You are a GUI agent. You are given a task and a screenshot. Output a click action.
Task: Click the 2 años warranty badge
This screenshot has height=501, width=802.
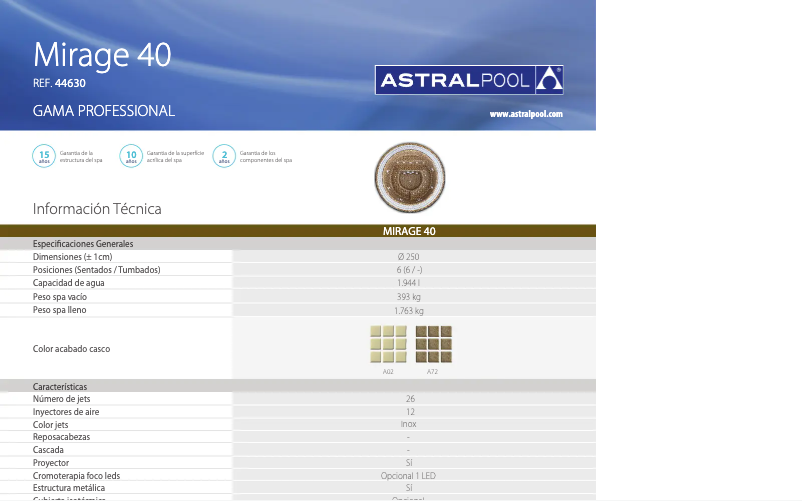[224, 156]
